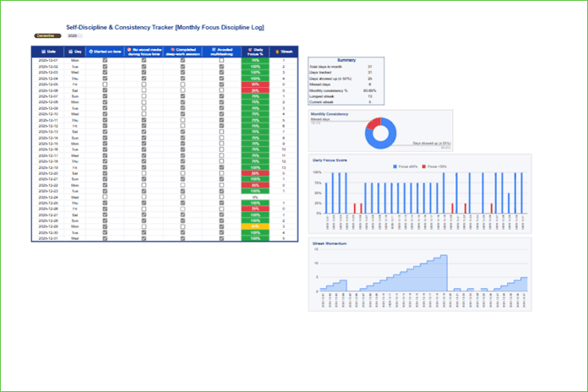Select the Missed days row in Summary
This screenshot has width=588, height=392.
tap(346, 84)
